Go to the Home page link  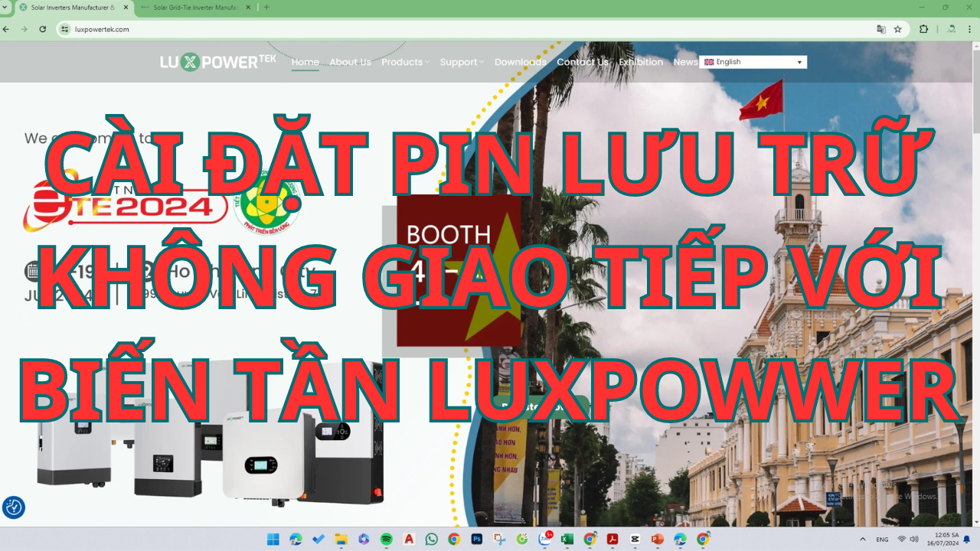(x=305, y=62)
